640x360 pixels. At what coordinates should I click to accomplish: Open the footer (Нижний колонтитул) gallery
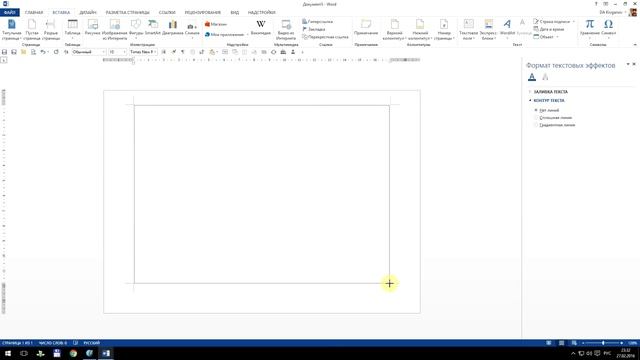420,30
